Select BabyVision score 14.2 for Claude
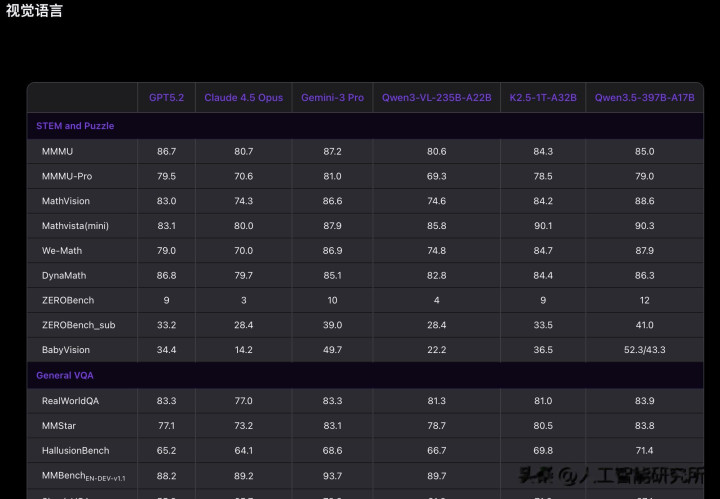This screenshot has height=499, width=720. click(243, 350)
